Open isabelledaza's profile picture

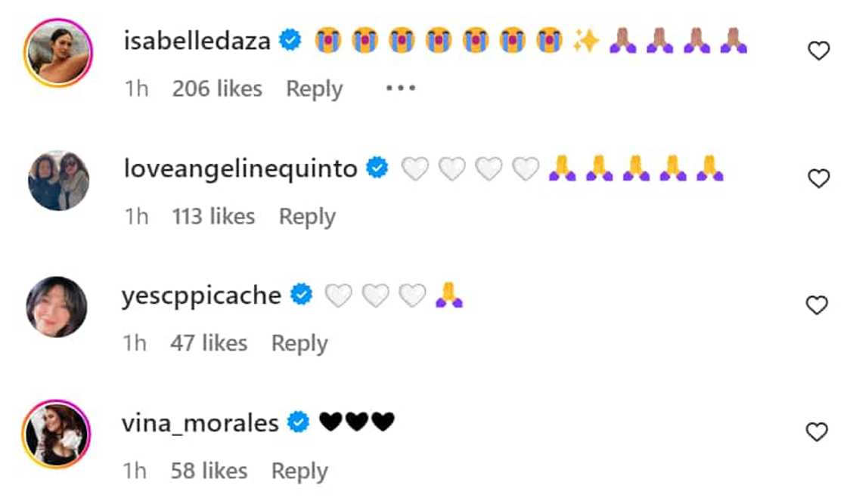pos(57,53)
